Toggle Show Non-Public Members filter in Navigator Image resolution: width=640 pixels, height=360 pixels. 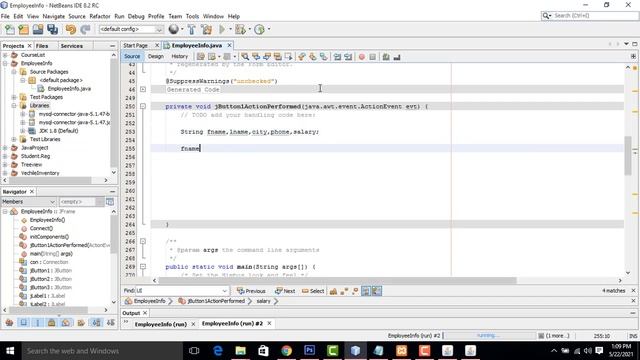tap(51, 323)
